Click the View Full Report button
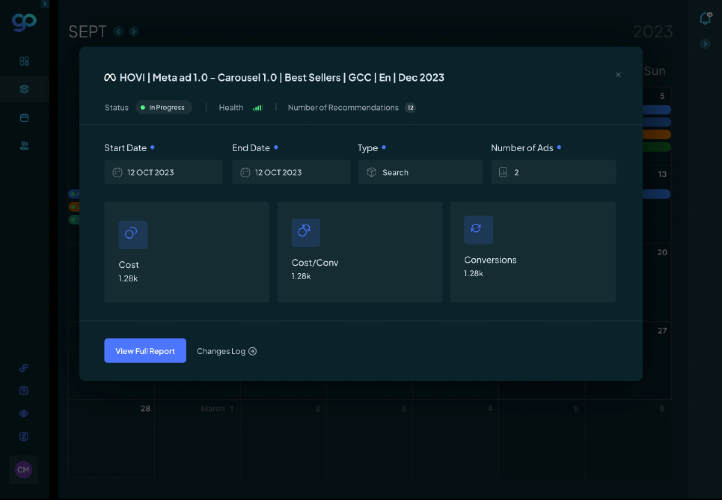The image size is (722, 500). [145, 351]
